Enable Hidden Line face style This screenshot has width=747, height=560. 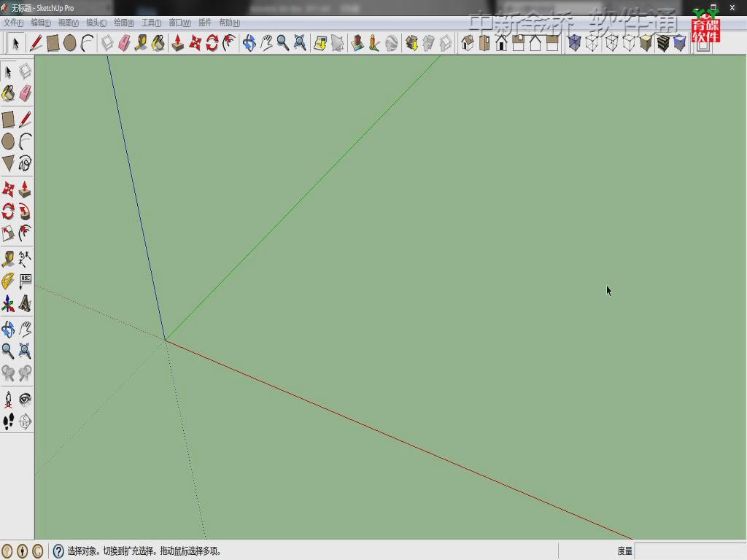tap(629, 43)
